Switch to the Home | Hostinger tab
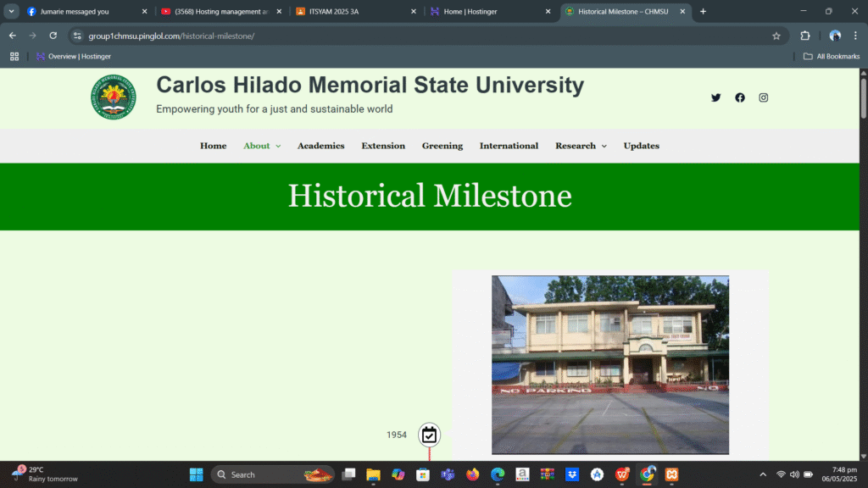The width and height of the screenshot is (868, 488). tap(485, 12)
